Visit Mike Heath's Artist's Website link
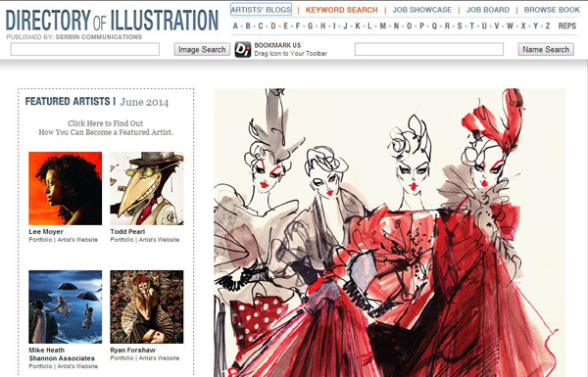Image resolution: width=588 pixels, height=377 pixels. pyautogui.click(x=77, y=366)
